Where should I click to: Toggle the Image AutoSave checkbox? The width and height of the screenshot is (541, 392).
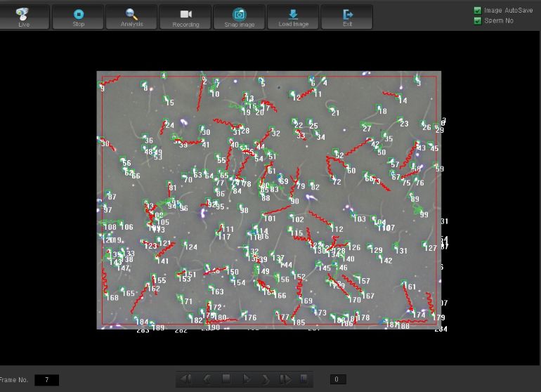pyautogui.click(x=478, y=11)
